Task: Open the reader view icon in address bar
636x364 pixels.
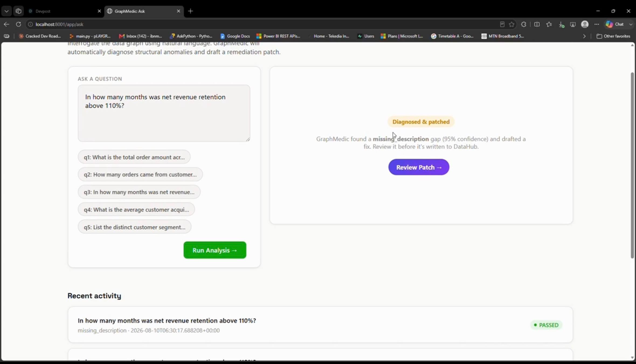Action: click(x=502, y=24)
